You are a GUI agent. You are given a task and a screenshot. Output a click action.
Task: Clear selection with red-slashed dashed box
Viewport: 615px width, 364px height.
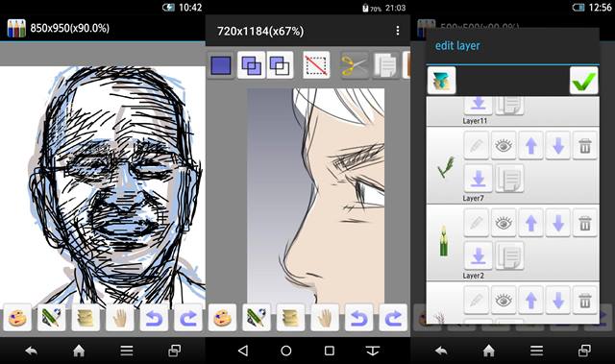[x=316, y=65]
